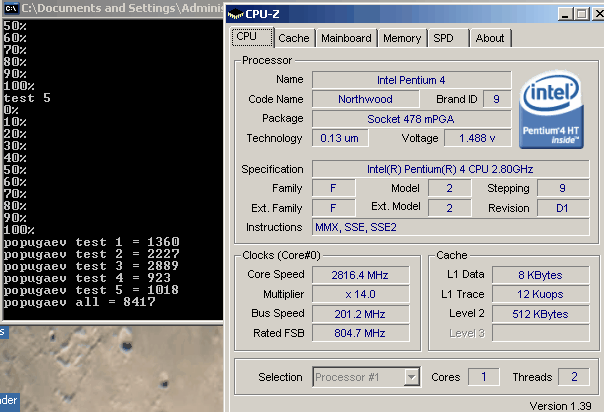This screenshot has width=604, height=412.
Task: Maximize the CPU-Z window
Action: [581, 15]
